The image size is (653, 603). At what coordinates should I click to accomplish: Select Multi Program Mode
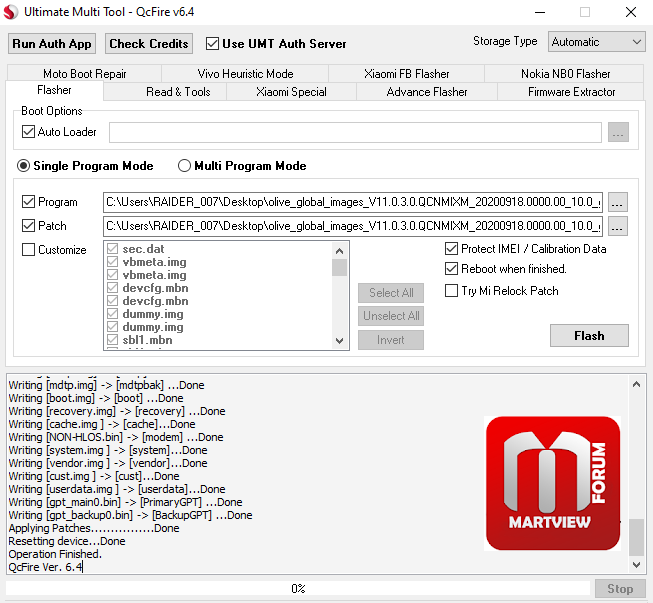tap(184, 166)
